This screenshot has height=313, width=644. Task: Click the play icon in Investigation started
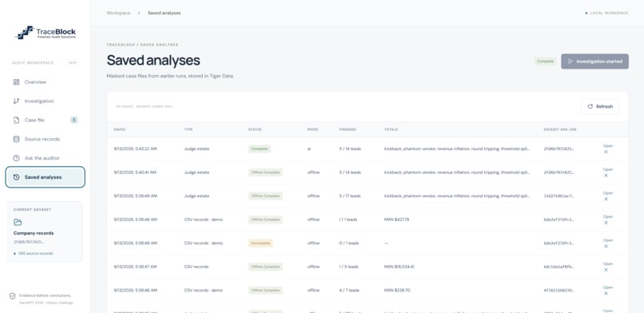point(570,61)
